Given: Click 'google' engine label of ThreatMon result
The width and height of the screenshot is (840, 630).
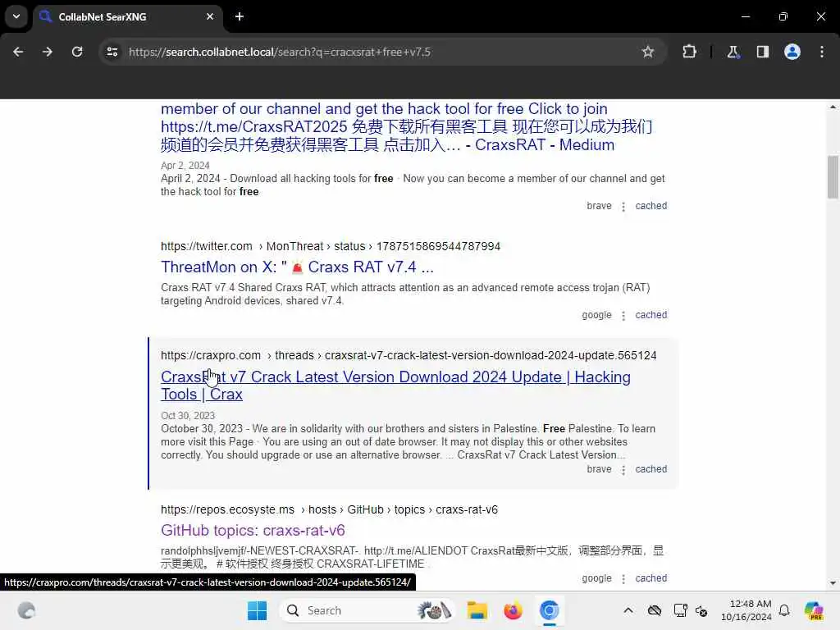Looking at the screenshot, I should (x=597, y=315).
